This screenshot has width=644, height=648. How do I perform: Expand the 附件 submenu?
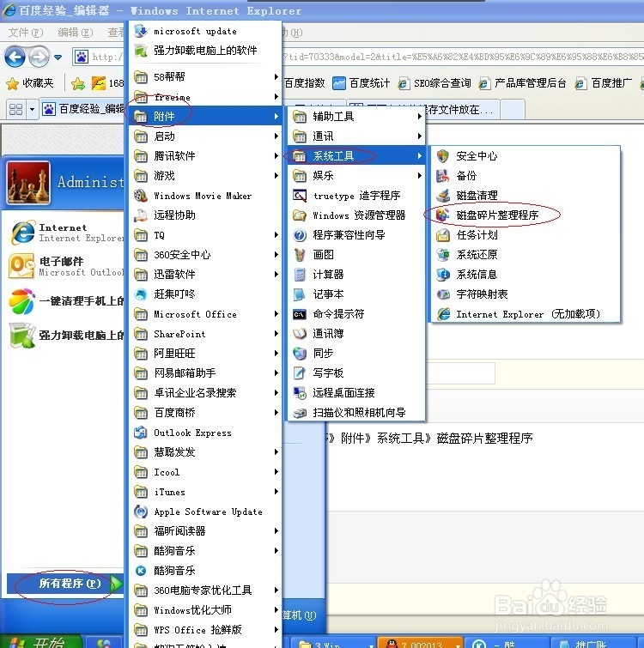205,117
